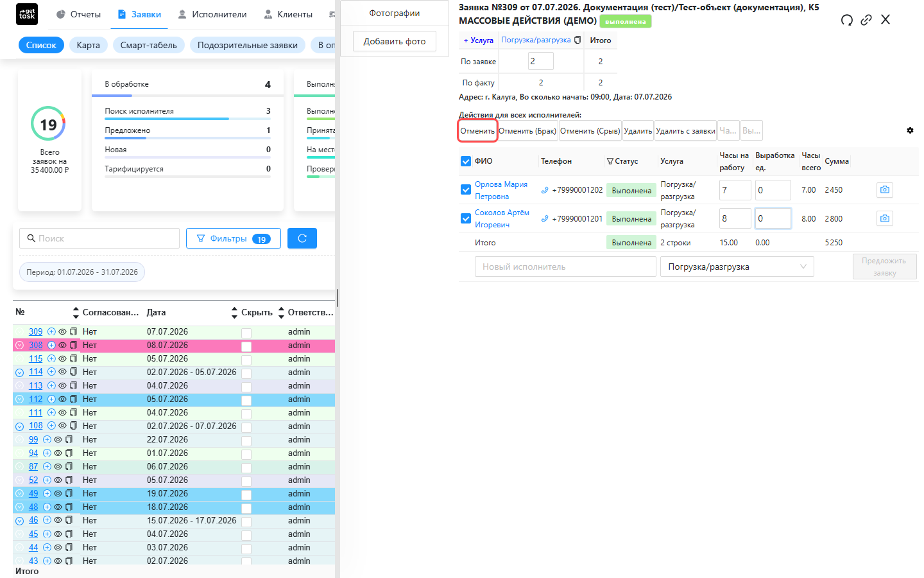924x578 pixels.
Task: Open request number 115 link
Action: point(36,359)
